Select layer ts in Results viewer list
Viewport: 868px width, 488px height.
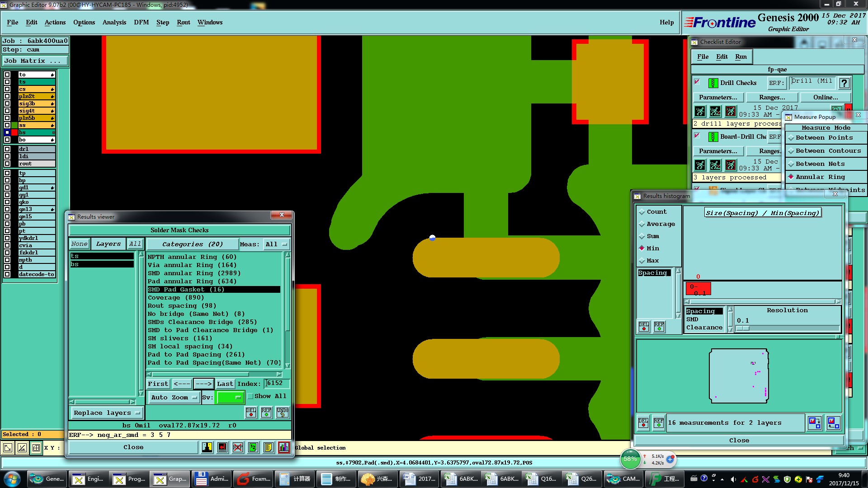point(102,256)
